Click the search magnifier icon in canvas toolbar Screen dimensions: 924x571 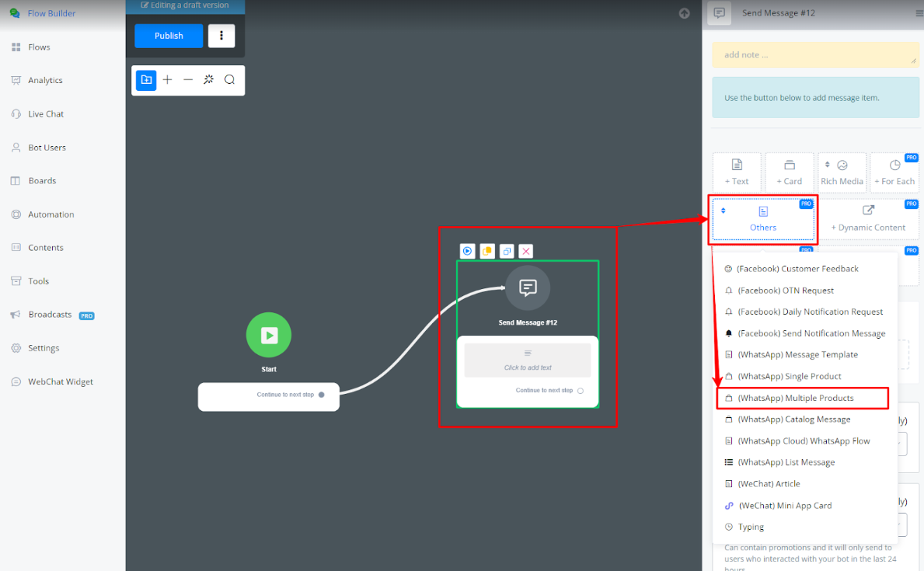pos(229,80)
